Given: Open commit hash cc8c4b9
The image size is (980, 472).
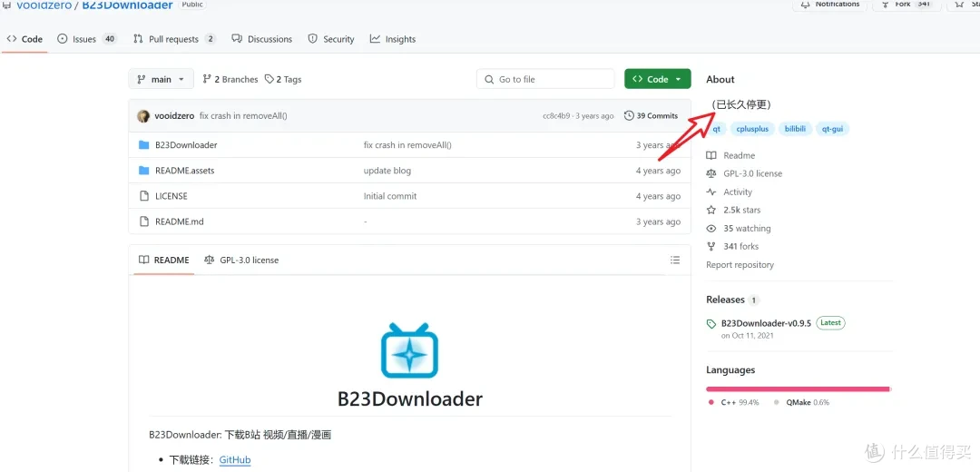Looking at the screenshot, I should tap(556, 115).
